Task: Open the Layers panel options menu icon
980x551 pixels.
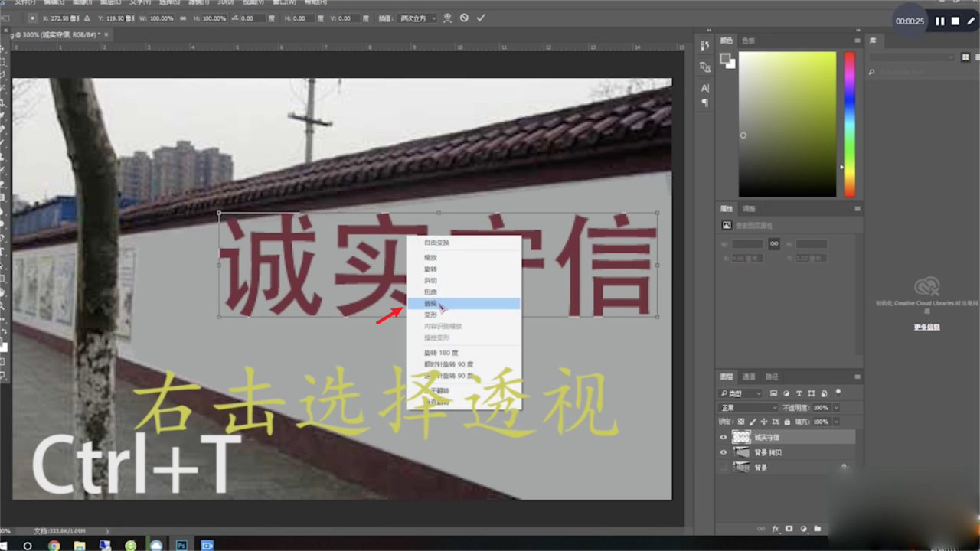Action: [x=857, y=377]
